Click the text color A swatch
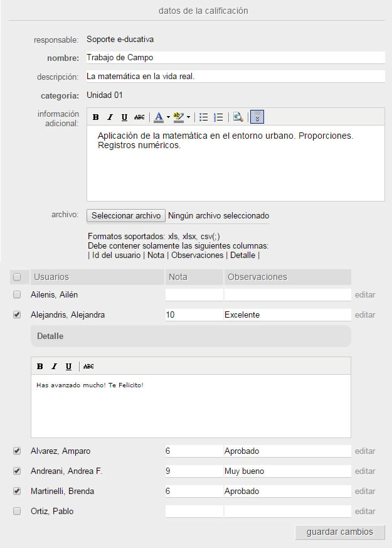The height and width of the screenshot is (548, 392). (159, 117)
